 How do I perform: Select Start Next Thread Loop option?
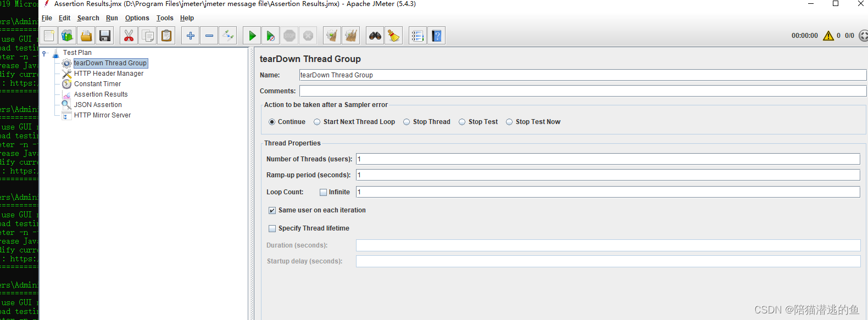pos(317,122)
